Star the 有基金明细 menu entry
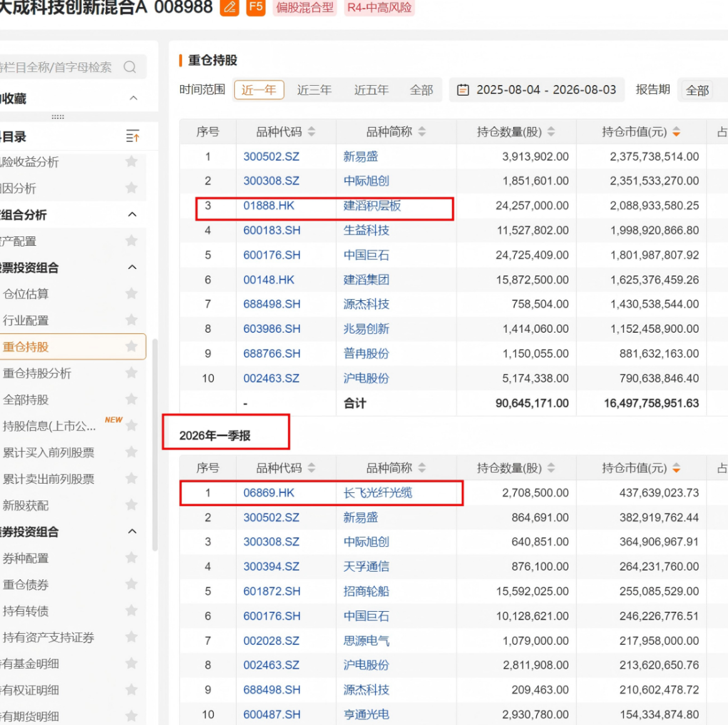This screenshot has width=728, height=725. (x=131, y=664)
